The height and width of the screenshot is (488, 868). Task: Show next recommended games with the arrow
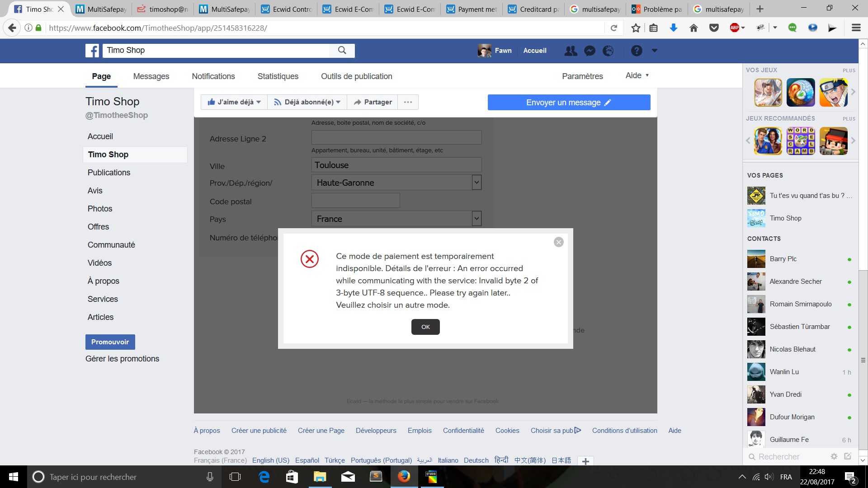(x=853, y=141)
